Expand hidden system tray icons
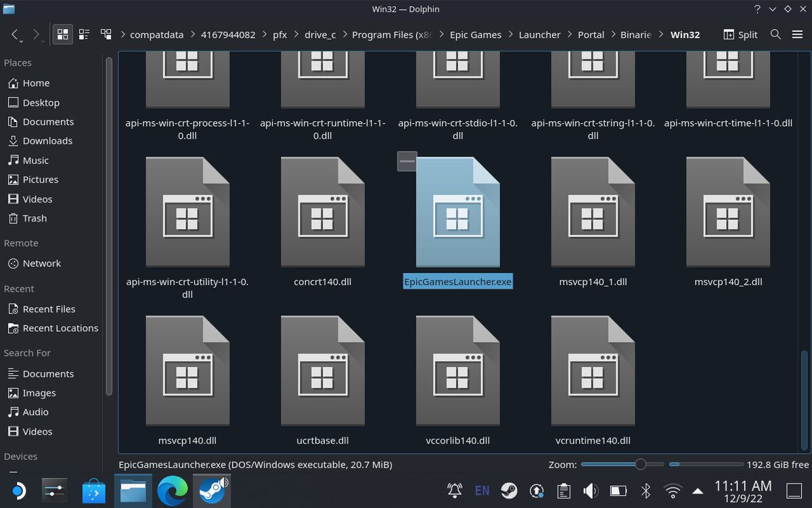Viewport: 812px width, 508px height. click(x=699, y=490)
